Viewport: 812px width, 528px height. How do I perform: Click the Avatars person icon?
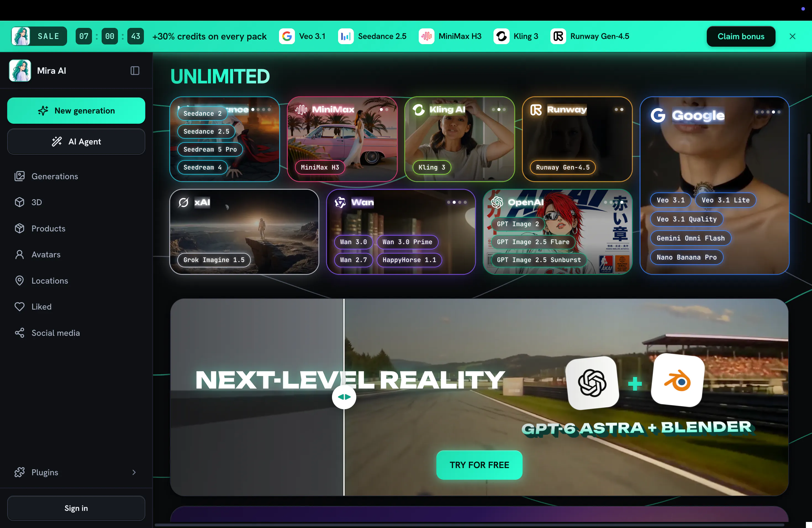click(x=19, y=254)
